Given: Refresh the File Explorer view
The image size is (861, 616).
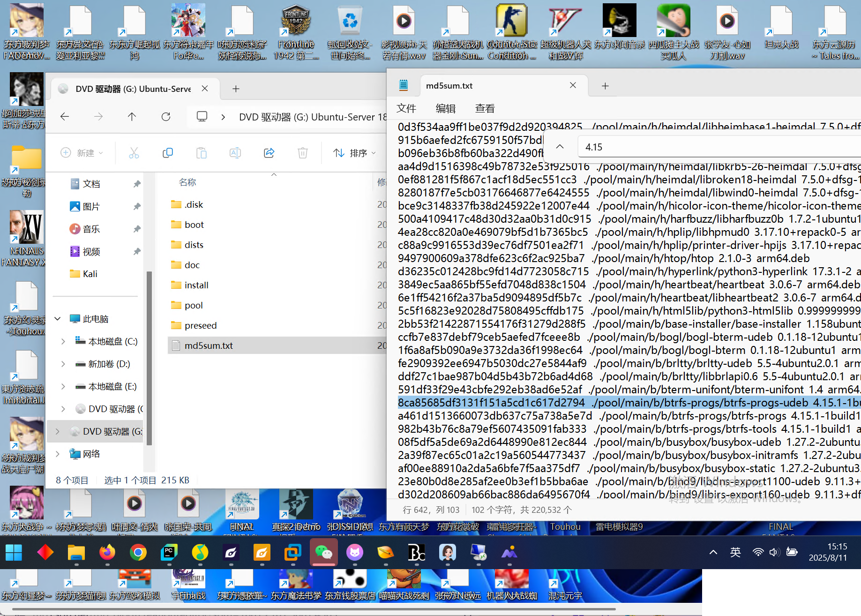Looking at the screenshot, I should 166,116.
